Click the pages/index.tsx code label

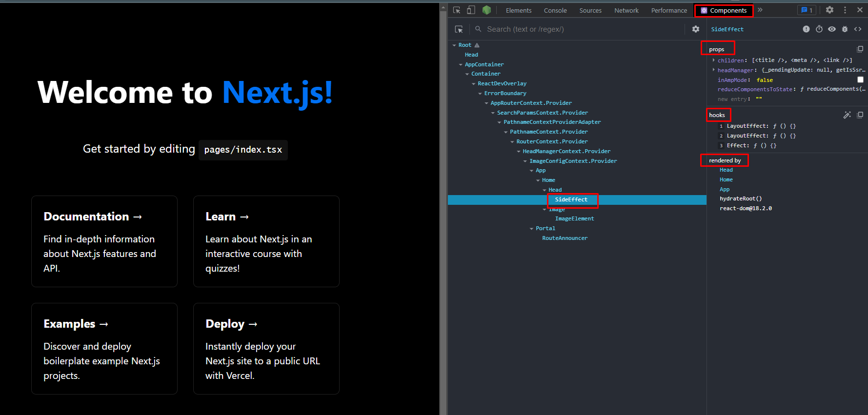243,150
